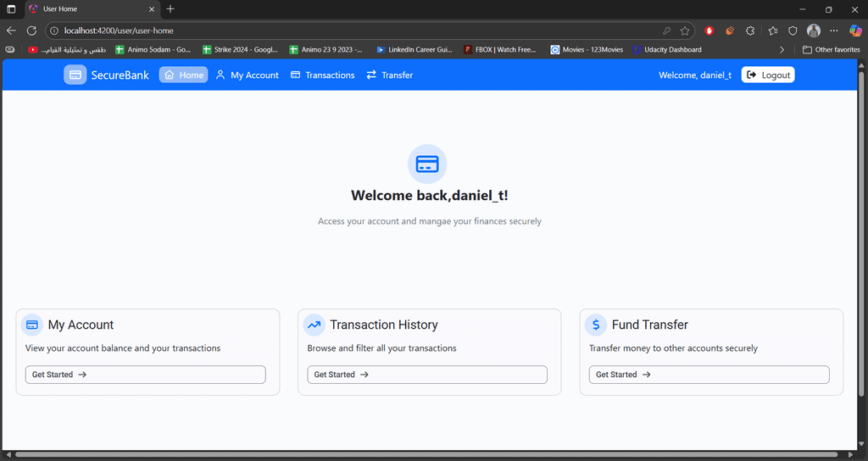
Task: Click the SecureBank brand text
Action: point(120,75)
